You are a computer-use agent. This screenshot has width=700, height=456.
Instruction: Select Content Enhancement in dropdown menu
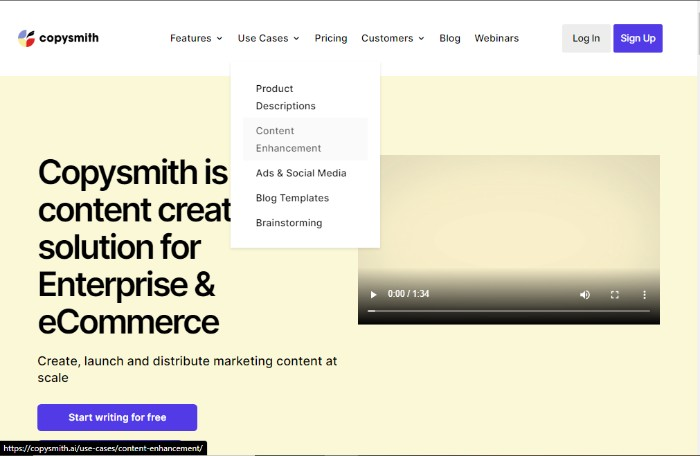(x=305, y=139)
